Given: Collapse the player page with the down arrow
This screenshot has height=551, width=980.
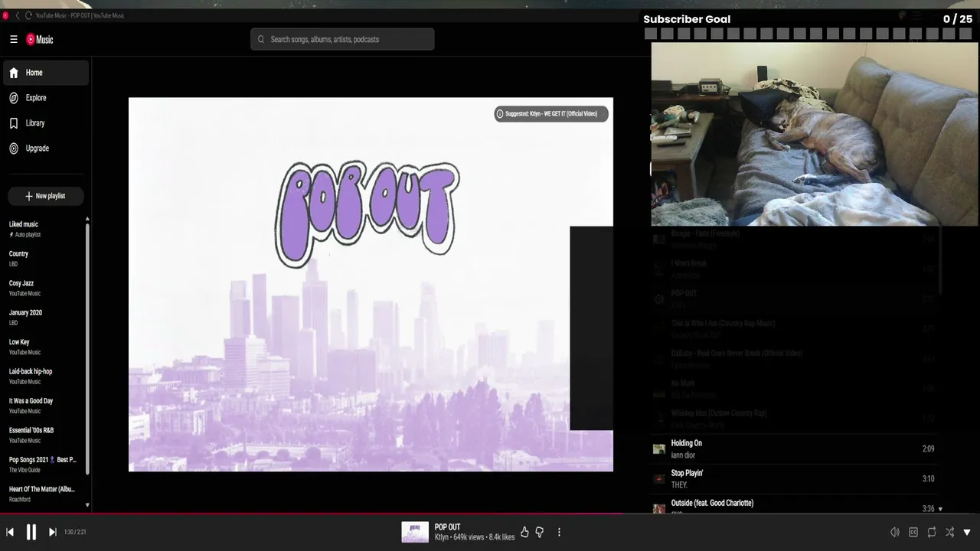Looking at the screenshot, I should [967, 532].
